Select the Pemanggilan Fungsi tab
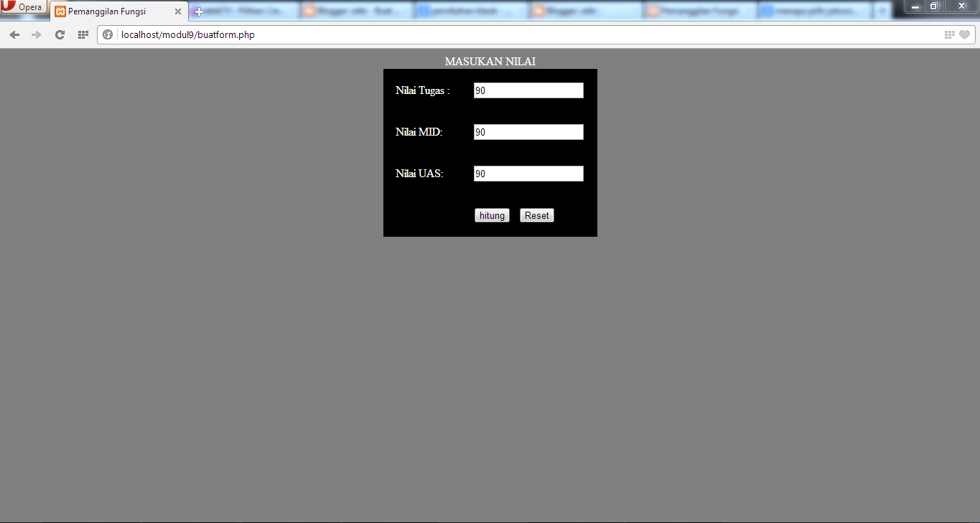980x523 pixels. coord(118,11)
